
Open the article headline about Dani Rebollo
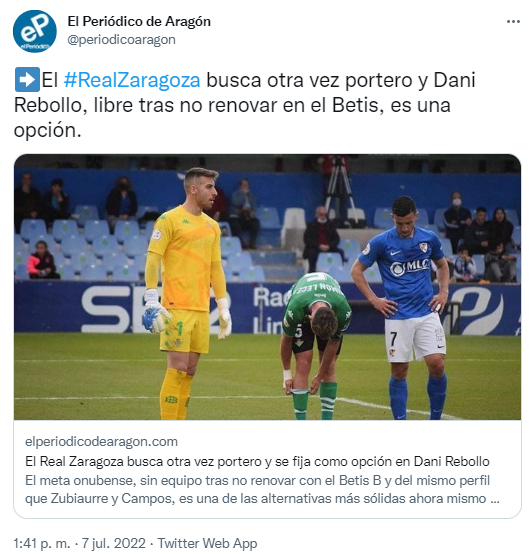[x=257, y=461]
